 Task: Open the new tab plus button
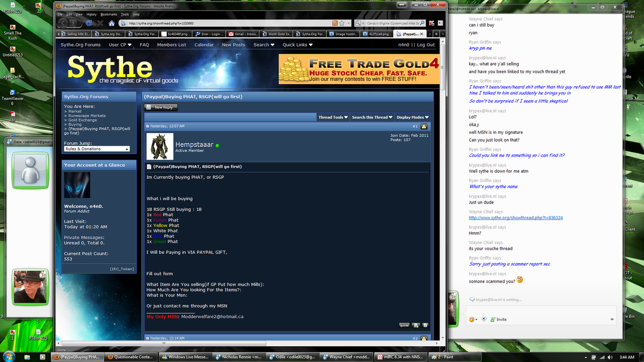pos(436,34)
